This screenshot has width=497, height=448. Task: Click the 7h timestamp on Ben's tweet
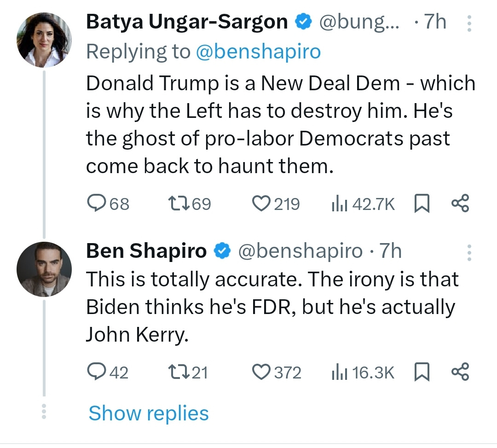pos(391,251)
